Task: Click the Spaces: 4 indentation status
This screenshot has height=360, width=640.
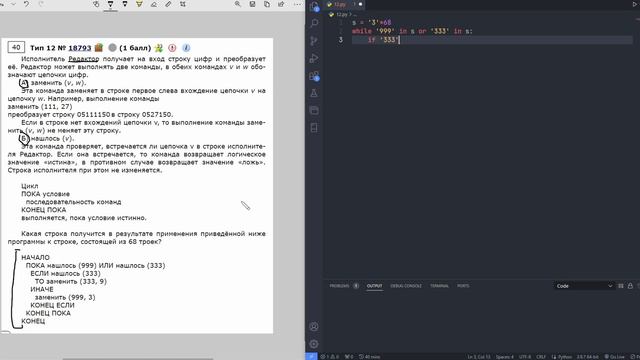Action: 504,357
